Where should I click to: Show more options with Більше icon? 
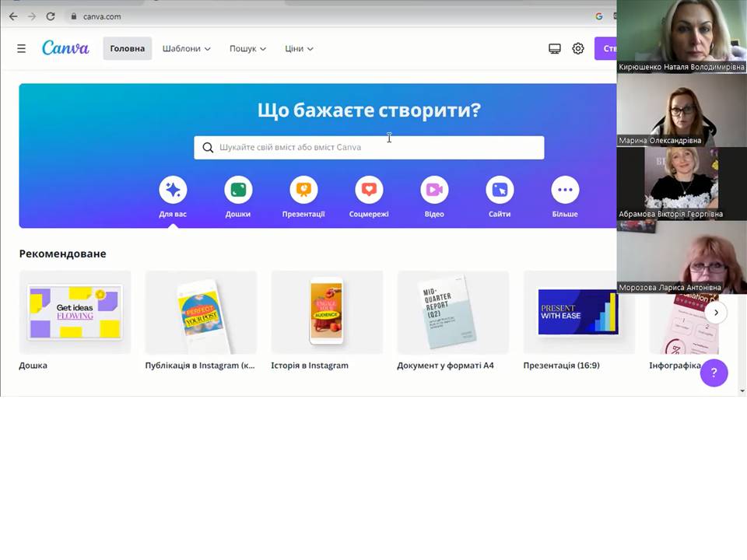click(x=565, y=190)
